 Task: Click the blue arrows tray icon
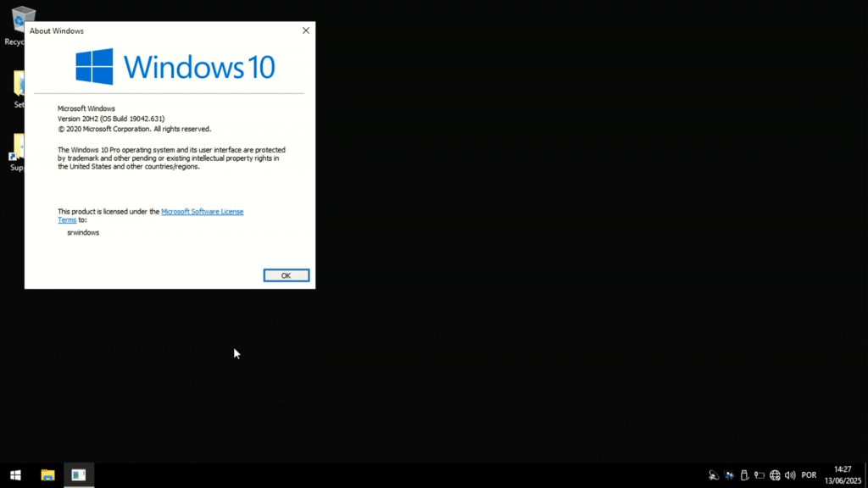tap(729, 475)
